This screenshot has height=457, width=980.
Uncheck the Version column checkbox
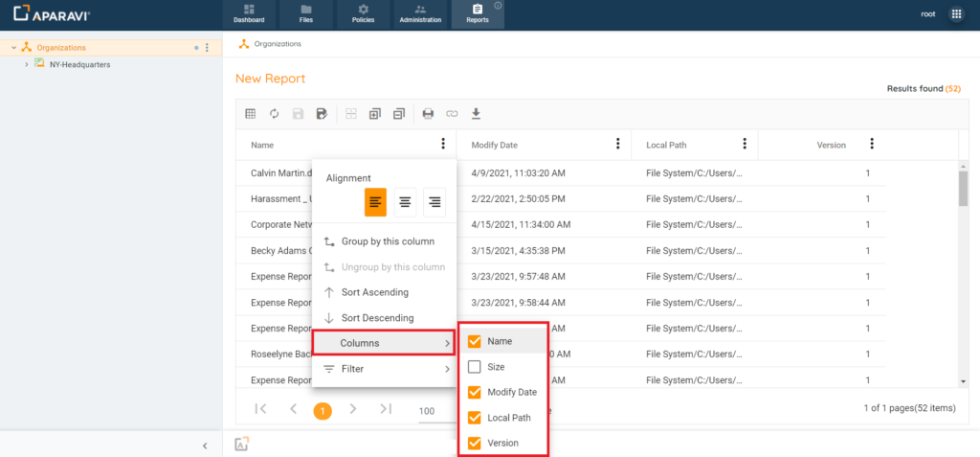[x=475, y=443]
